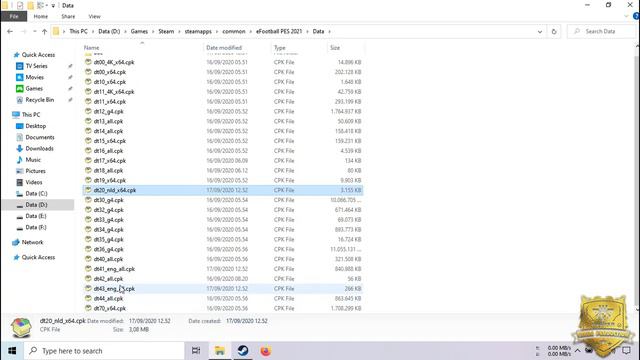Image resolution: width=640 pixels, height=360 pixels.
Task: Open the Share ribbon tab
Action: tap(68, 16)
